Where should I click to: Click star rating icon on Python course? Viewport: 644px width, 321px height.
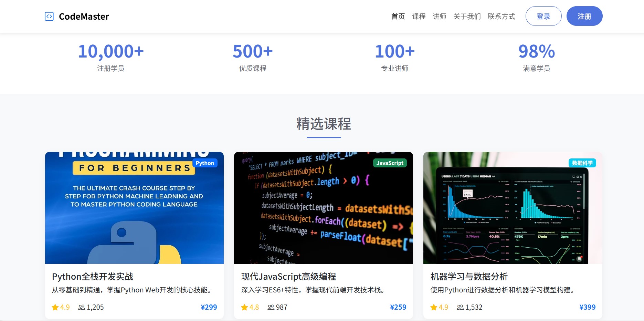point(55,307)
